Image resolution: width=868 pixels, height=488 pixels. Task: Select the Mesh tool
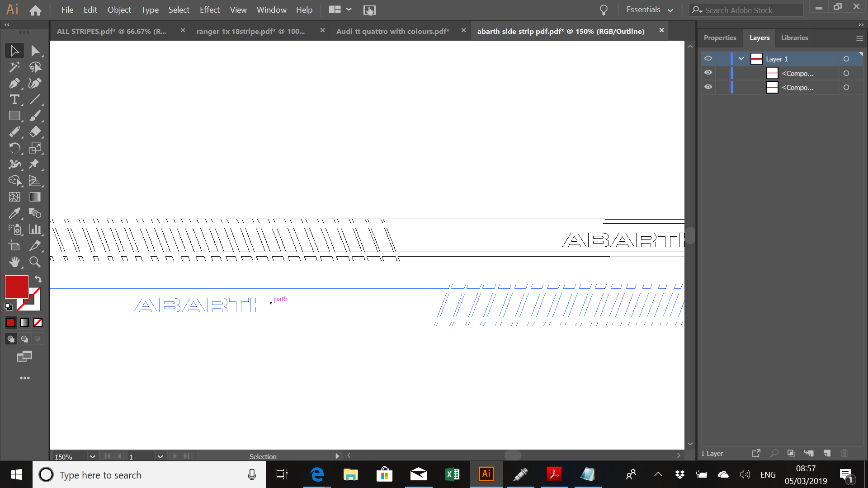click(x=14, y=197)
